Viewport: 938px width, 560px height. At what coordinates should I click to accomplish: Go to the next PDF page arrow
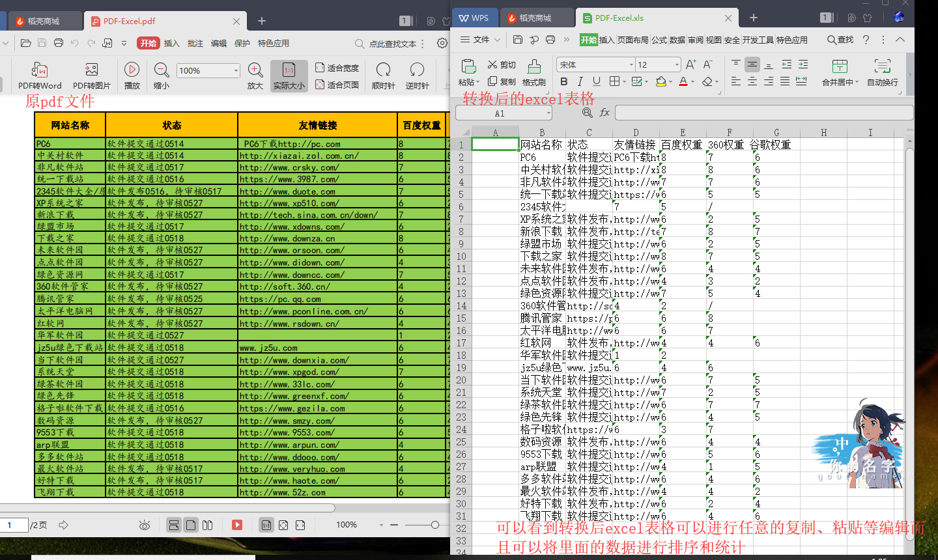[x=63, y=525]
